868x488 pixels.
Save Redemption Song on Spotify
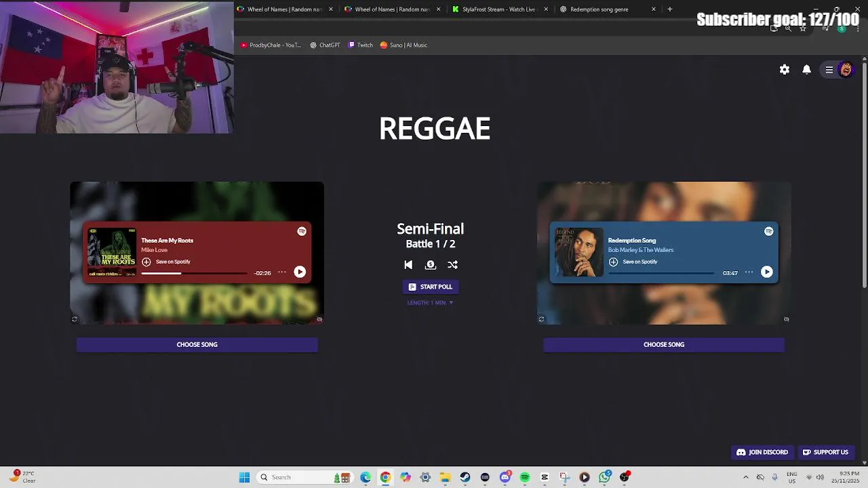click(633, 262)
